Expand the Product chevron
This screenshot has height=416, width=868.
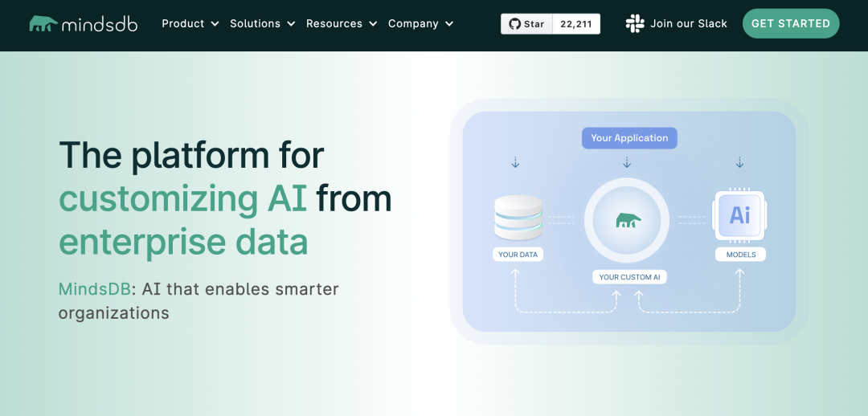click(215, 24)
